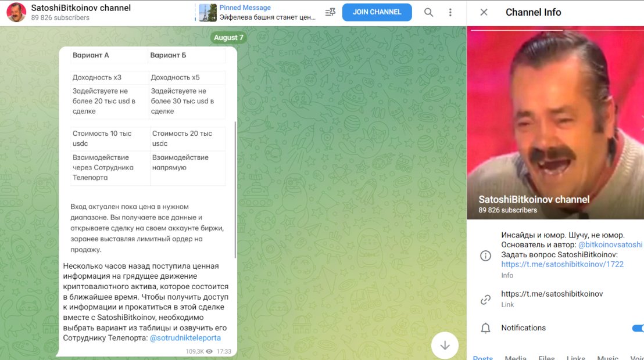The image size is (644, 360).
Task: Join the channel with JOIN CHANNEL button
Action: click(x=377, y=12)
